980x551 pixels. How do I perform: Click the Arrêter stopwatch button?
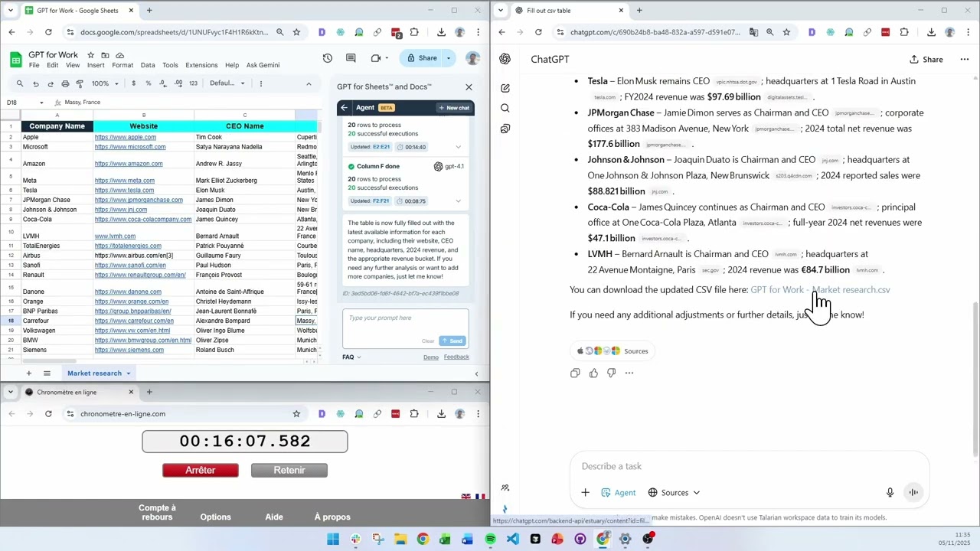click(x=201, y=471)
